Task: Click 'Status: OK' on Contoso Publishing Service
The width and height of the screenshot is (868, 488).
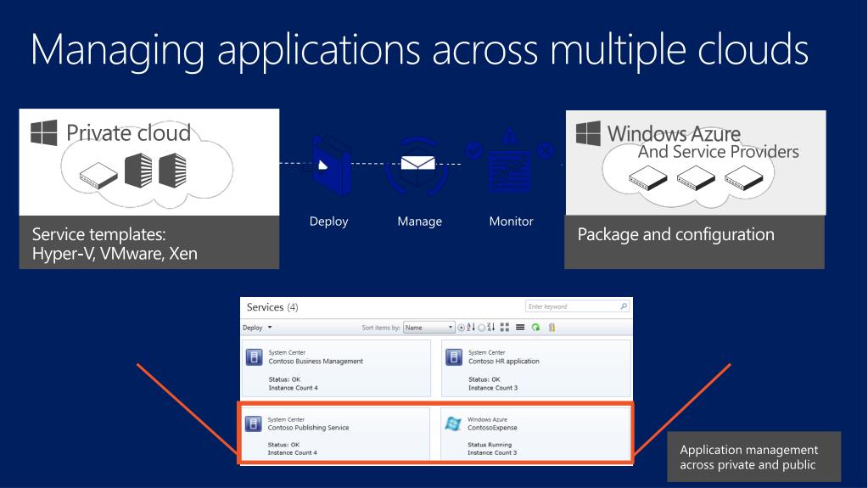Action: (283, 445)
